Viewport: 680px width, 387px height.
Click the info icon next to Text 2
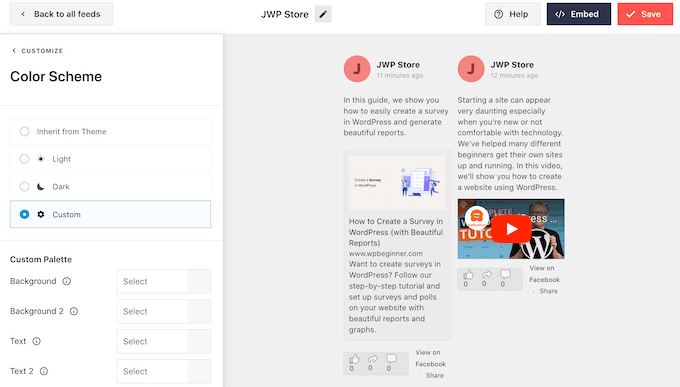tap(44, 371)
